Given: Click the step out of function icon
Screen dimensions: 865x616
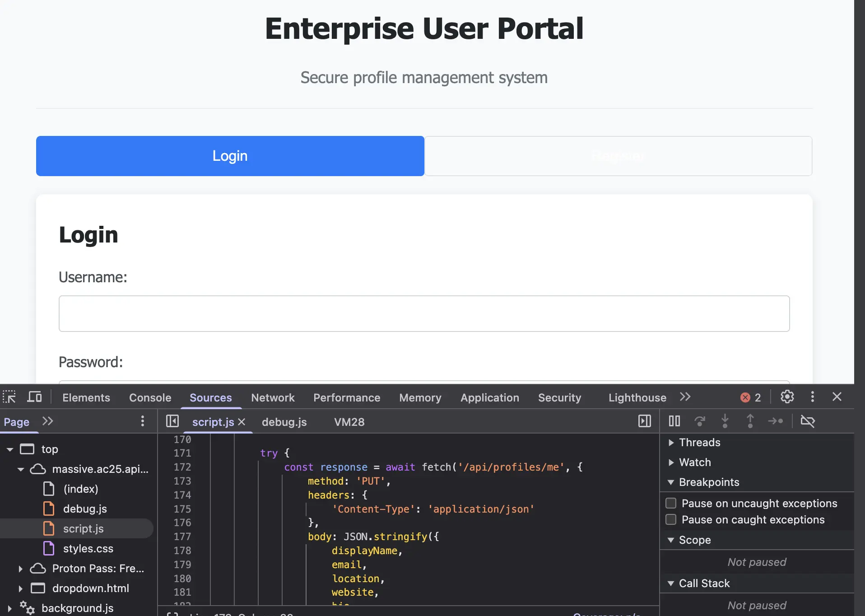Looking at the screenshot, I should (750, 421).
